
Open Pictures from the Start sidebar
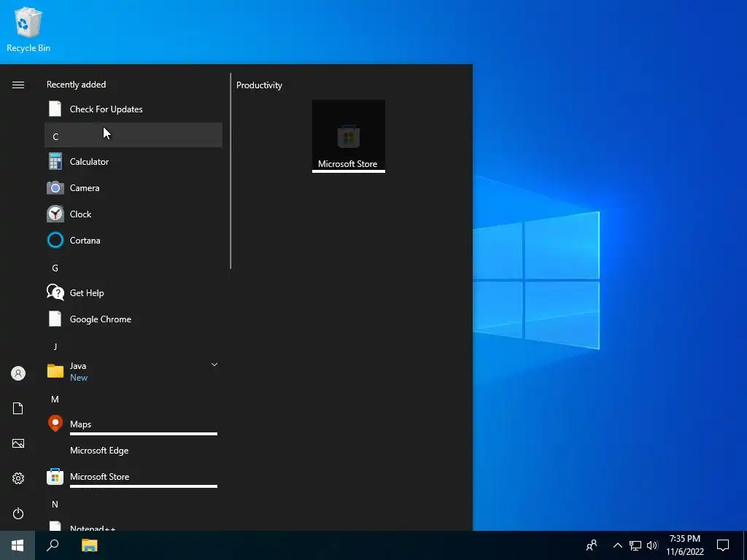(18, 443)
